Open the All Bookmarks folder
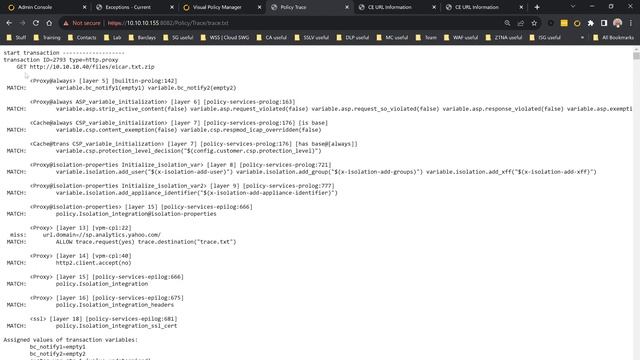Screen dimensions: 640x360 pos(613,38)
